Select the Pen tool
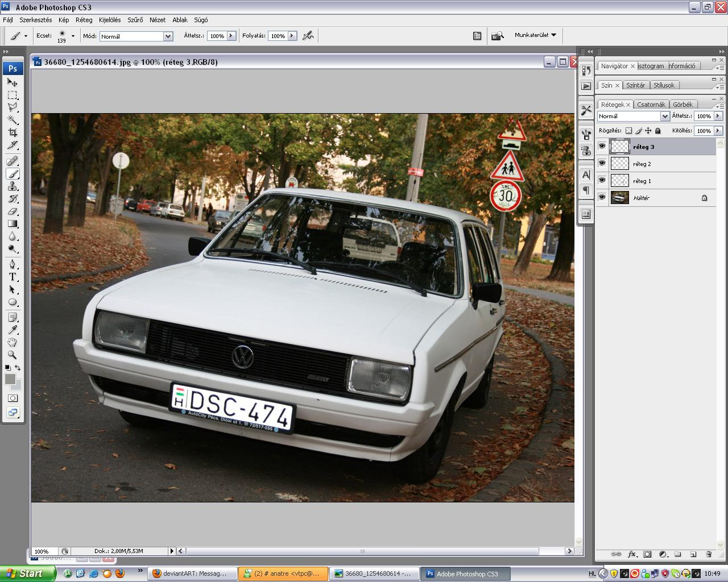Viewport: 728px width, 582px height. pyautogui.click(x=13, y=264)
